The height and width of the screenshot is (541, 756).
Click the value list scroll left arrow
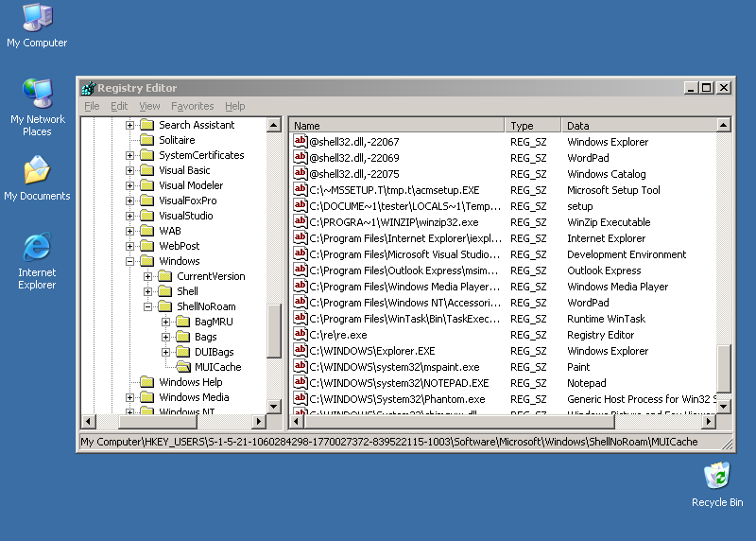297,421
